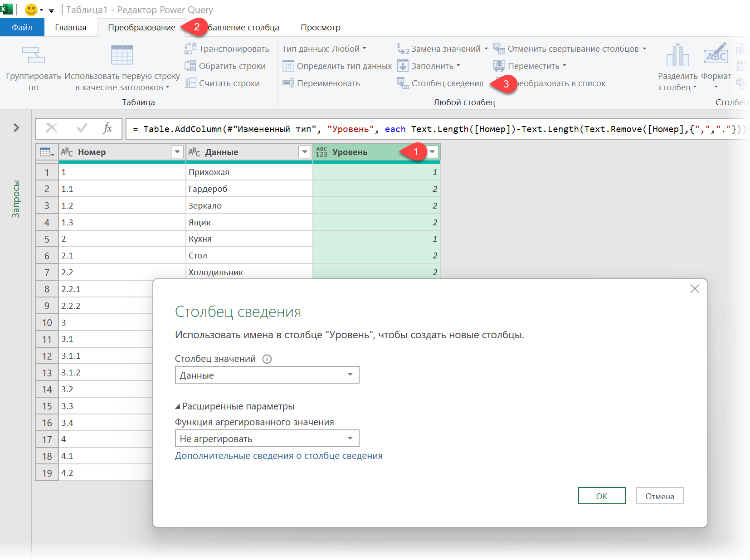Open the Файл tab
The height and width of the screenshot is (560, 750).
22,27
